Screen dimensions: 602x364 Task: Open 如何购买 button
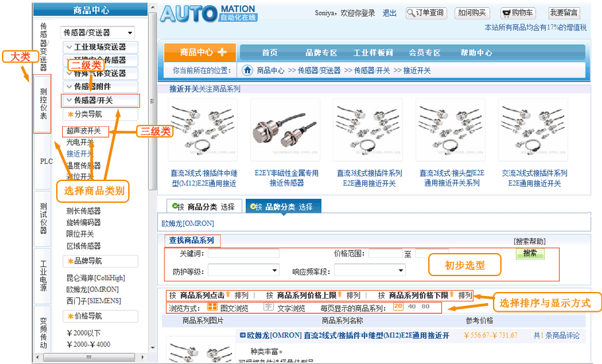pos(472,13)
